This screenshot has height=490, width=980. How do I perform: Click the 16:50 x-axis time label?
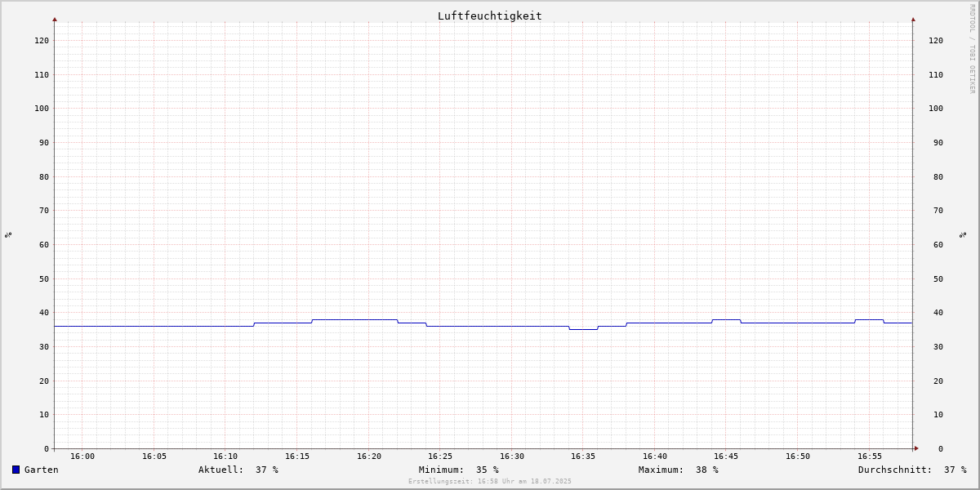coord(798,457)
